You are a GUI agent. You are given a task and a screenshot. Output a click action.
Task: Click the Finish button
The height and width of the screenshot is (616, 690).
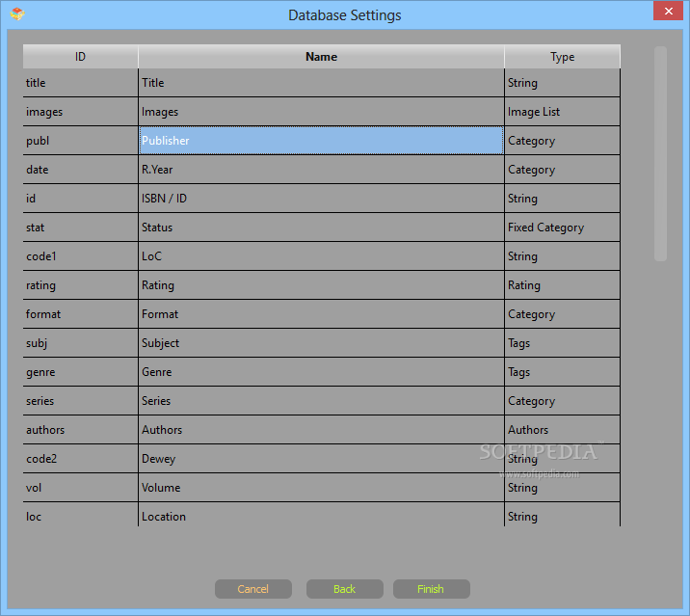[x=432, y=589]
